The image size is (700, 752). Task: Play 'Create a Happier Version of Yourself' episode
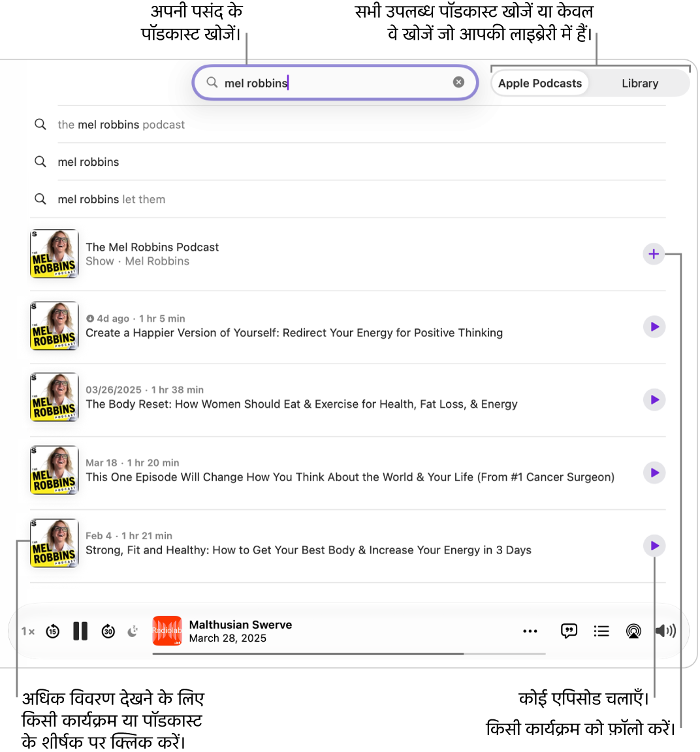coord(654,326)
